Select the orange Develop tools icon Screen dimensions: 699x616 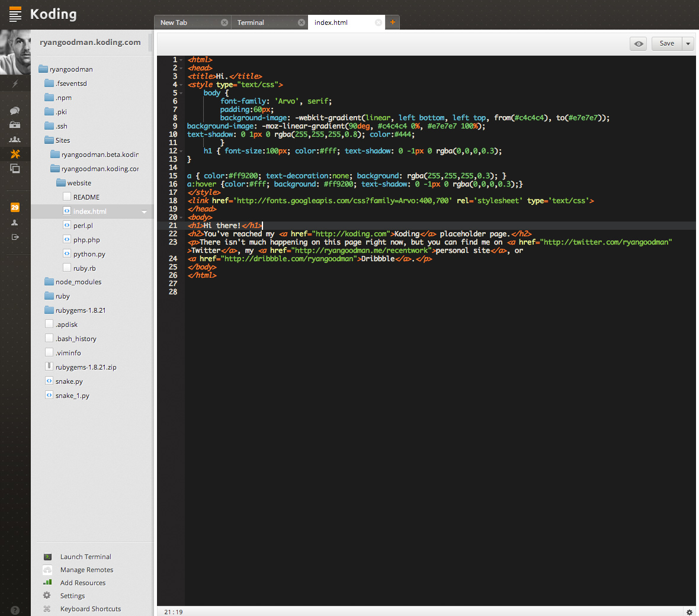tap(15, 154)
